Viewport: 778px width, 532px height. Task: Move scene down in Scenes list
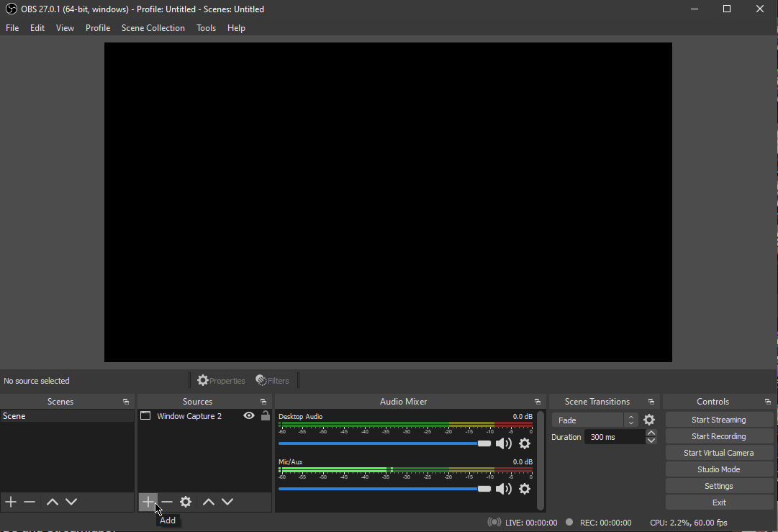click(x=71, y=502)
